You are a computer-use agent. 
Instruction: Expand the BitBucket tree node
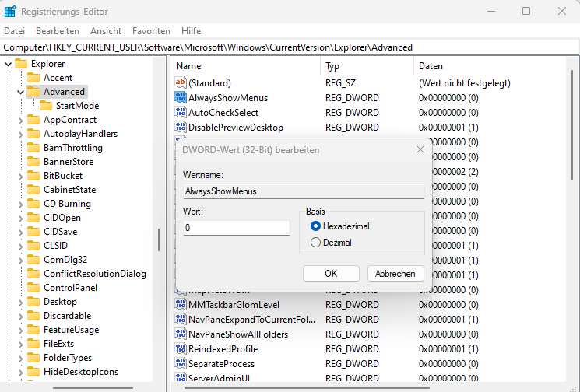coord(21,177)
